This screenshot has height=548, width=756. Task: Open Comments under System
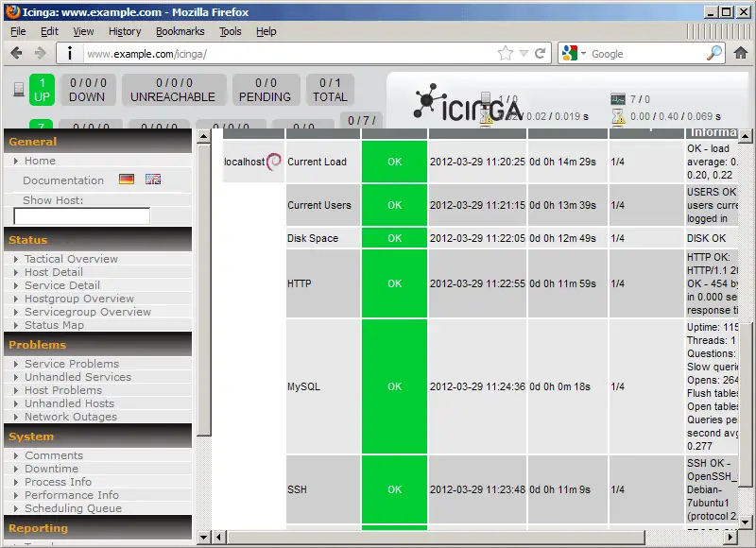(54, 455)
